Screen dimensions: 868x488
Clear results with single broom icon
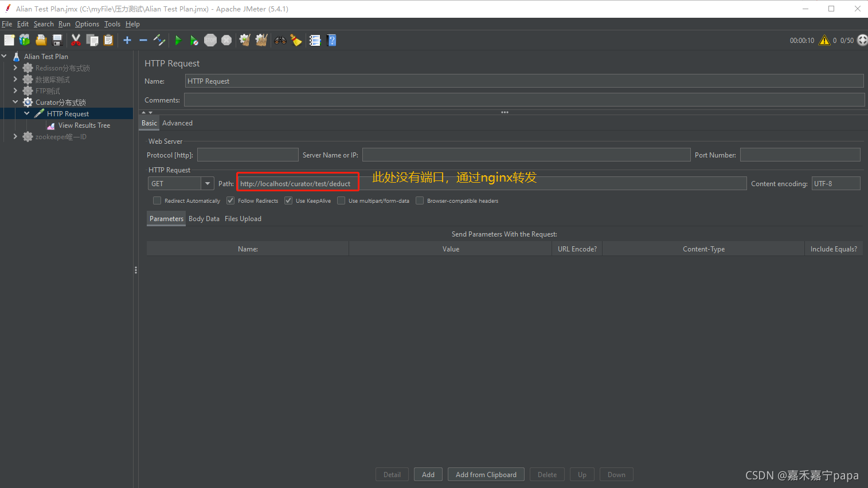click(245, 40)
